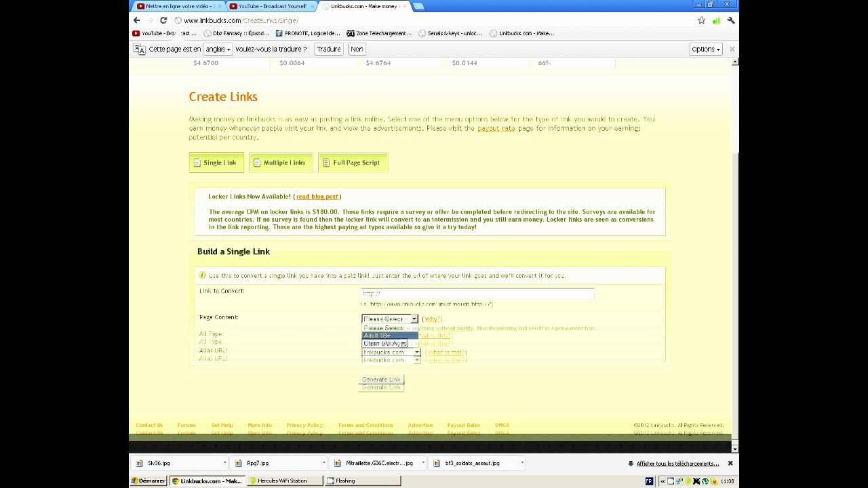The image size is (868, 488).
Task: Click the PRONOTE bookmark icon
Action: pos(279,33)
